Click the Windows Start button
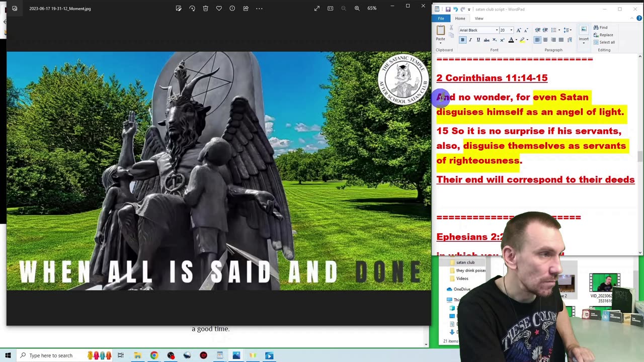The height and width of the screenshot is (362, 644). pos(8,355)
